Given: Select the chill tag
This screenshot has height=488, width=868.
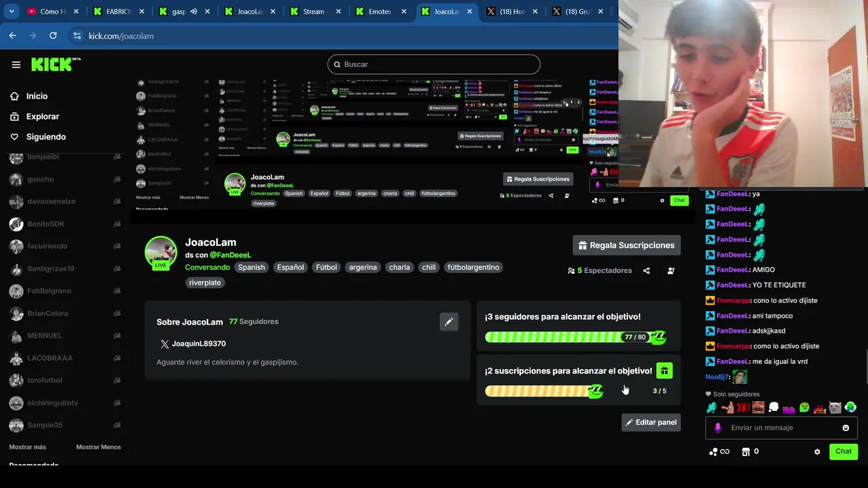Looking at the screenshot, I should [429, 267].
